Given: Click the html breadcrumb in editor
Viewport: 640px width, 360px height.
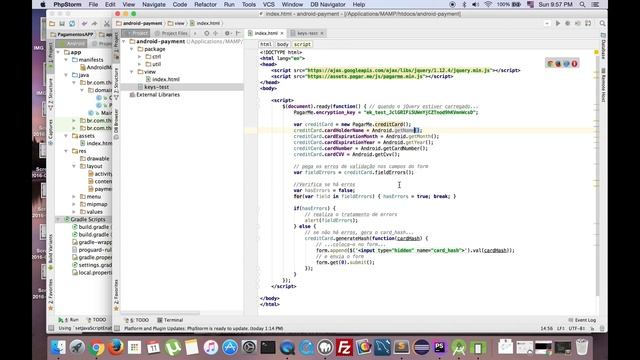Looking at the screenshot, I should pos(266,44).
